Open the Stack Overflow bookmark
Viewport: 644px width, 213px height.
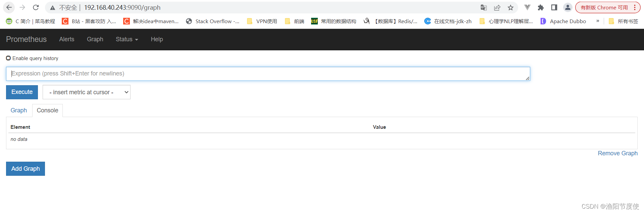point(213,21)
